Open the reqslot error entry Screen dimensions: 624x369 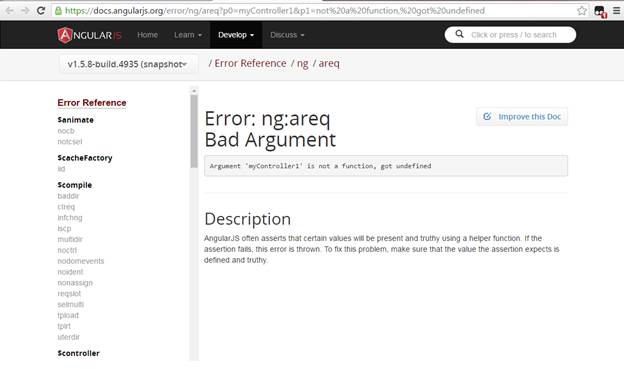(x=69, y=294)
